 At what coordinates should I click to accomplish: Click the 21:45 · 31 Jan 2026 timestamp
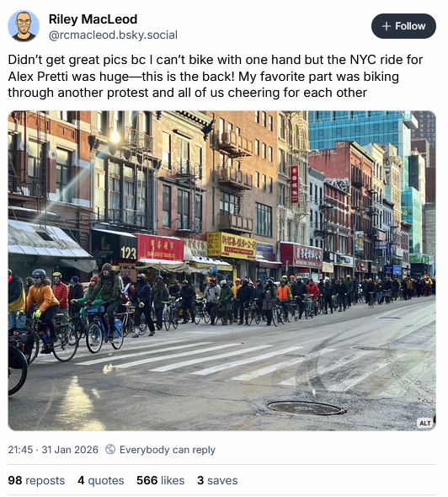[53, 450]
